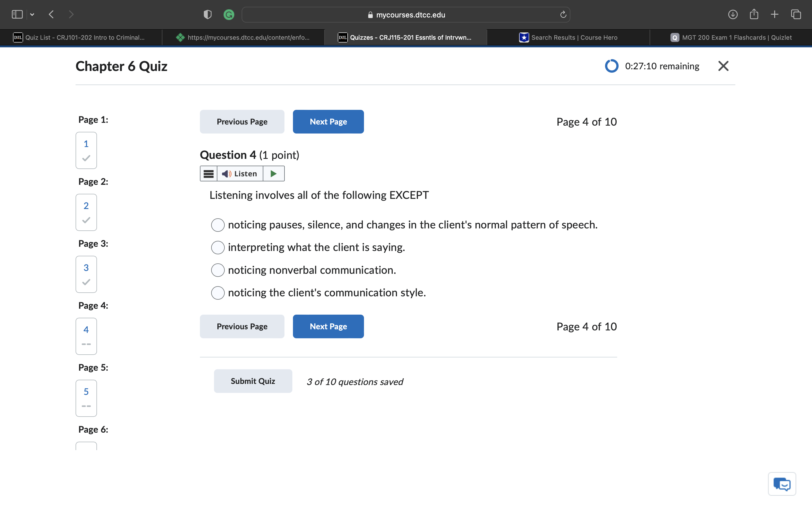Switch to MGT 200 Quizlet tab
Screen dimensions: 812x507
[x=731, y=37]
